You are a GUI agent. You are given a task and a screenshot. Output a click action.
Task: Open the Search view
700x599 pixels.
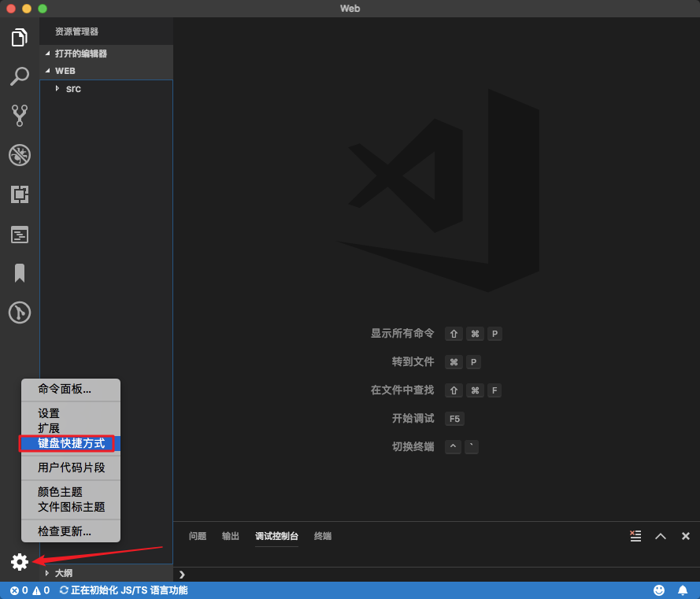pos(20,76)
